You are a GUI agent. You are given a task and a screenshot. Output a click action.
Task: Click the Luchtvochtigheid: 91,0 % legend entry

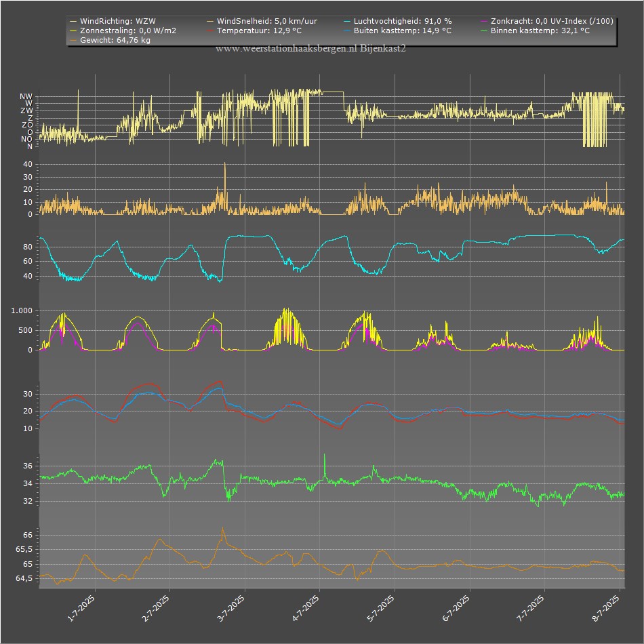pyautogui.click(x=397, y=21)
